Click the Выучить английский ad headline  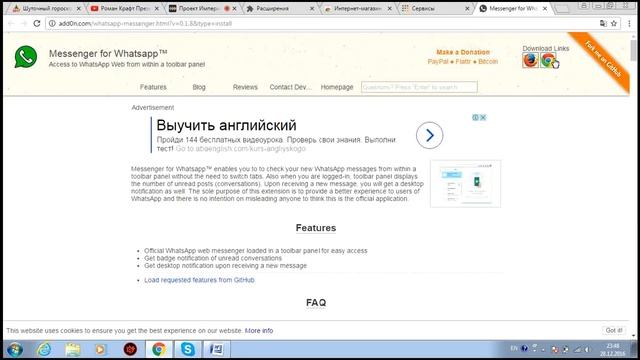tap(227, 125)
